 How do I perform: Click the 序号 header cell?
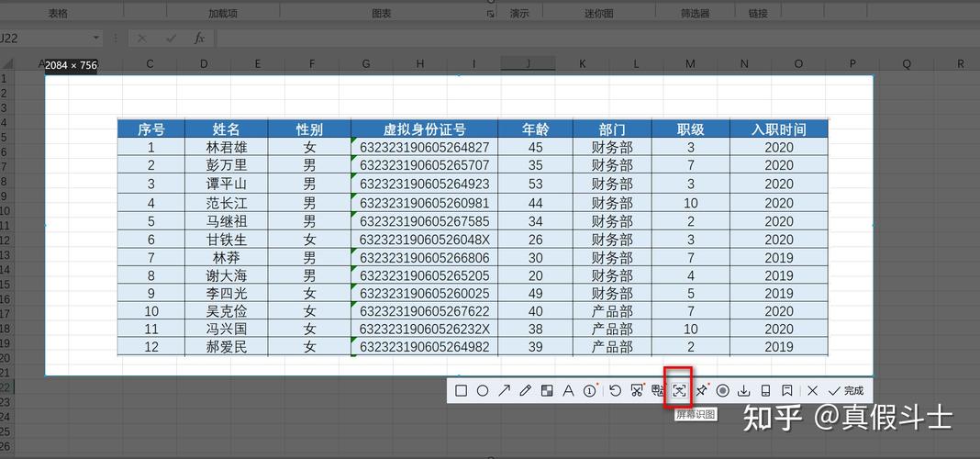[x=151, y=129]
